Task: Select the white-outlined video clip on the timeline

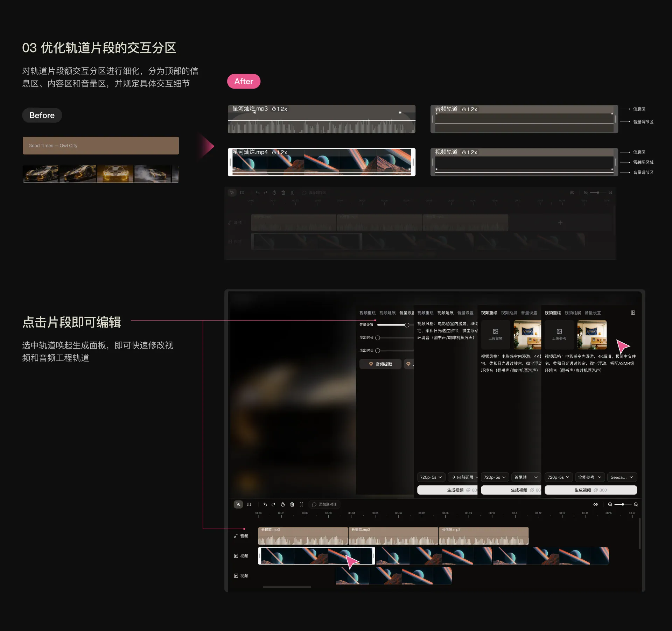Action: [316, 556]
